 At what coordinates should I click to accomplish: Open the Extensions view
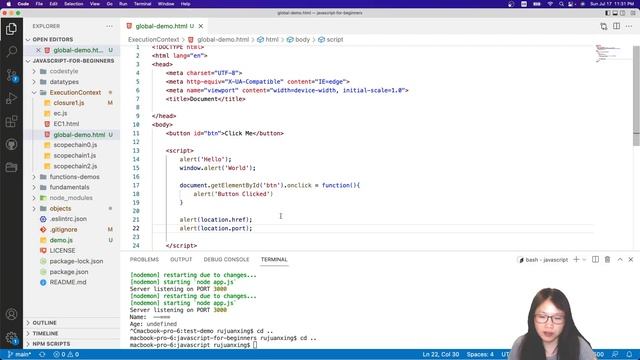11,121
